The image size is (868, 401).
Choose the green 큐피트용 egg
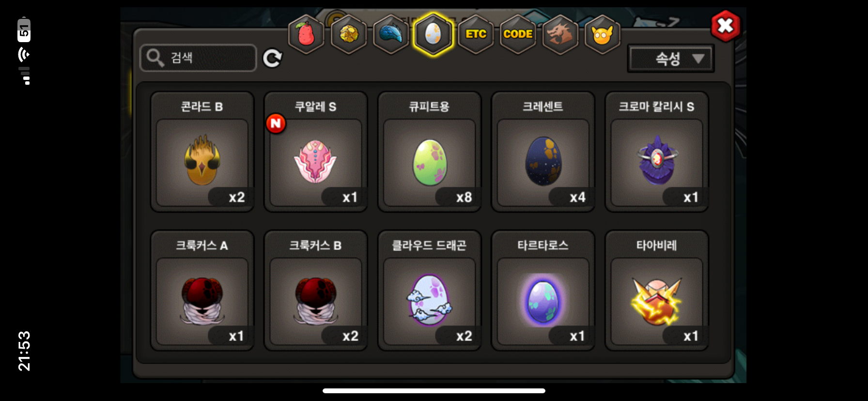(429, 152)
